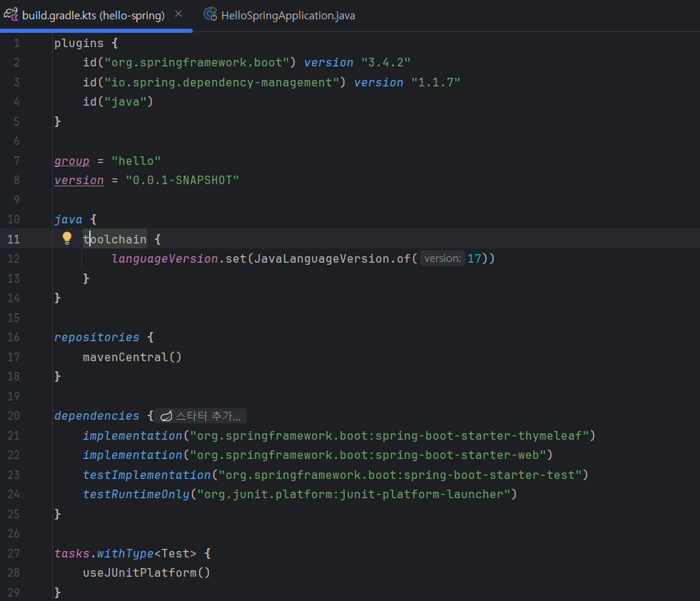Click the version string "3.4.2"
Viewport: 700px width, 601px height.
pyautogui.click(x=386, y=63)
